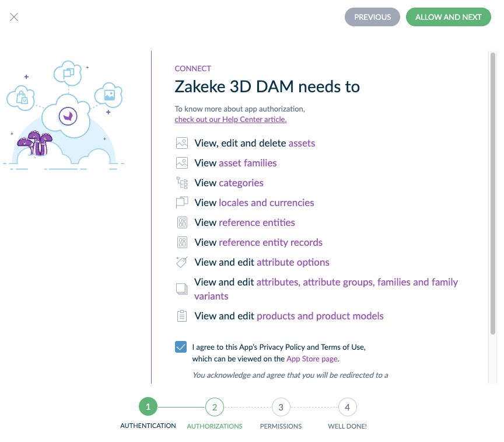Click the vertical scrollbar thumb
Screen dimensions: 504x442
(x=493, y=194)
